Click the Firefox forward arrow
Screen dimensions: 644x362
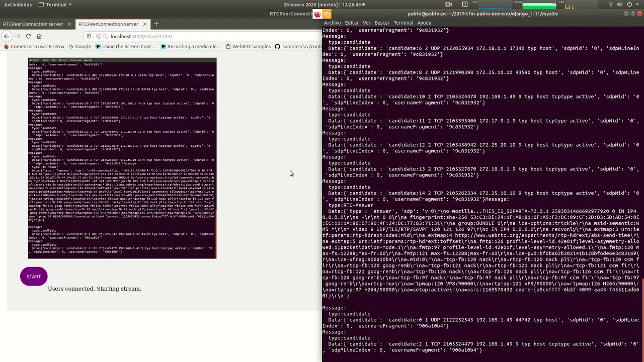[18, 36]
